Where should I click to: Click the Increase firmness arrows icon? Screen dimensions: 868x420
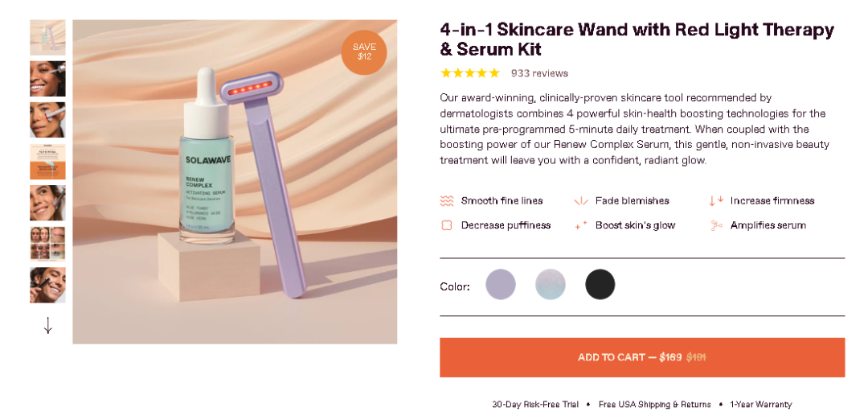[x=716, y=201]
